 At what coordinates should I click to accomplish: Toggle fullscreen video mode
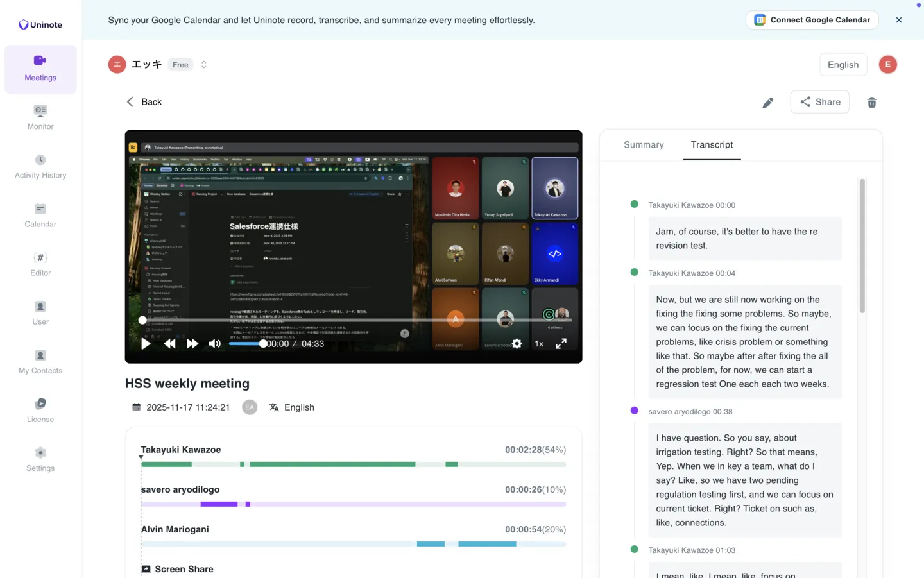point(561,344)
